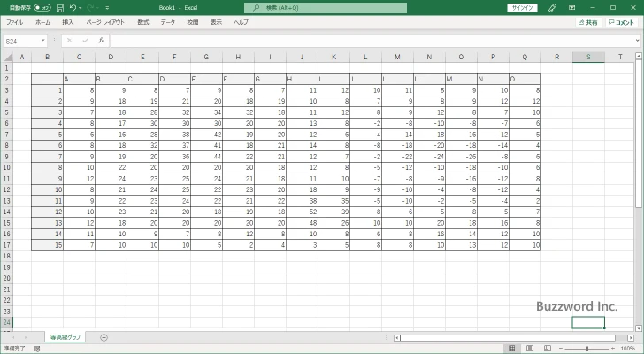Click the Name Box showing S24
The height and width of the screenshot is (354, 644).
tap(22, 41)
